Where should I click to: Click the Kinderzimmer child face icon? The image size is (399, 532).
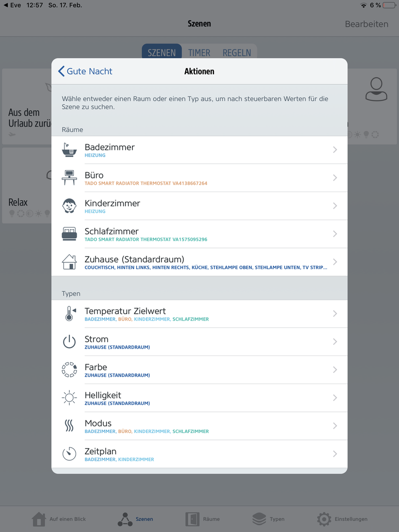coord(69,206)
